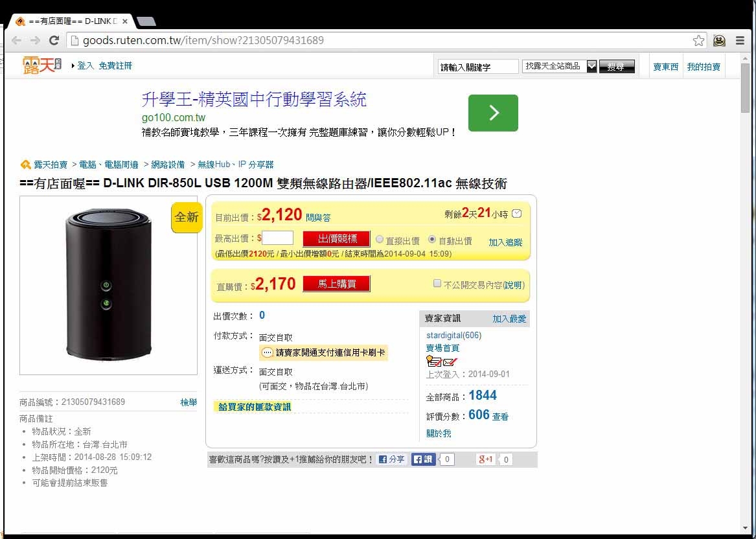Click the browser address bar URL
The width and height of the screenshot is (756, 539).
coord(203,41)
